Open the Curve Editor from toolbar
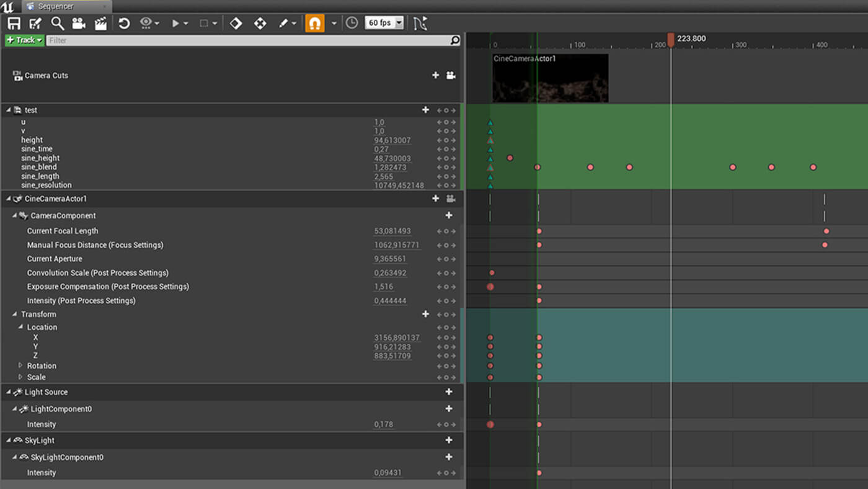This screenshot has height=489, width=868. pos(420,24)
